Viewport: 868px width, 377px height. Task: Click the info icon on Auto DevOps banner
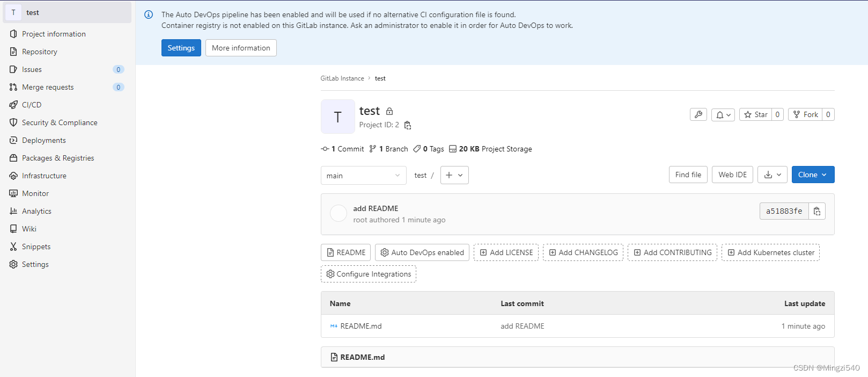point(149,15)
